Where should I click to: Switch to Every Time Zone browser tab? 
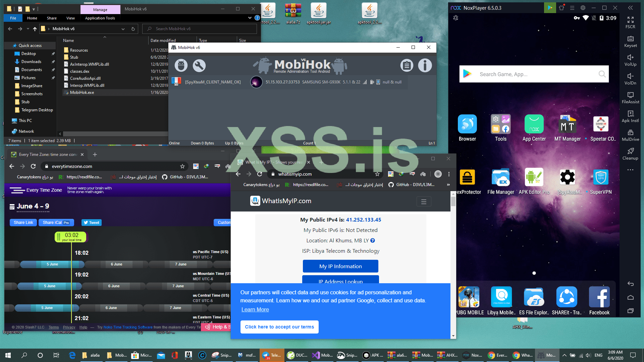tap(47, 155)
